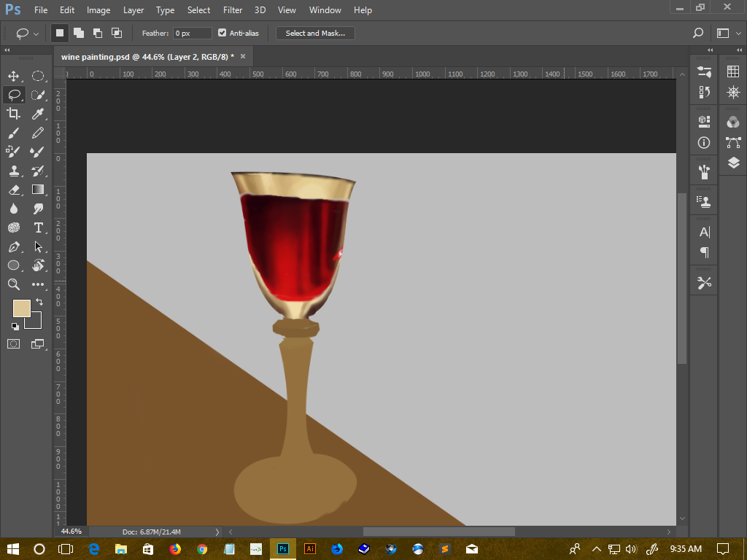Viewport: 747px width, 560px height.
Task: Open the Image menu
Action: (x=98, y=10)
